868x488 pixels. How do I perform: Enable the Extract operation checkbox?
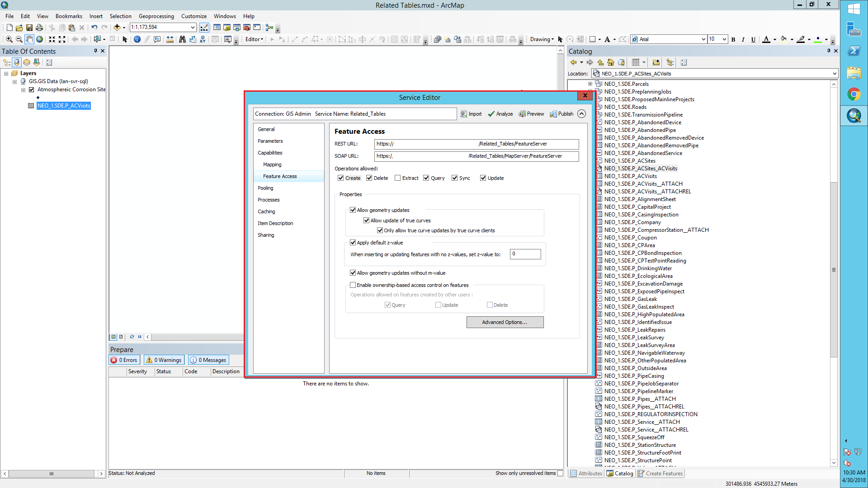pyautogui.click(x=398, y=178)
